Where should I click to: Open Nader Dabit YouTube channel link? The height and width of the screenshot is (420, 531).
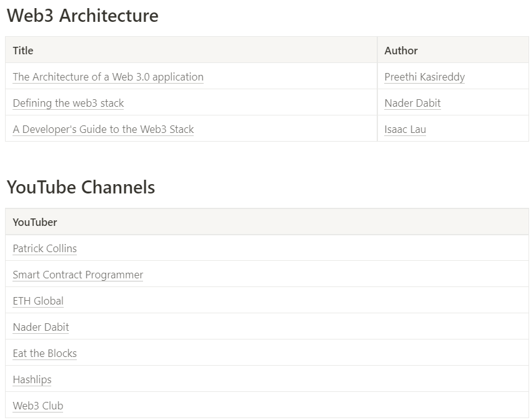41,327
